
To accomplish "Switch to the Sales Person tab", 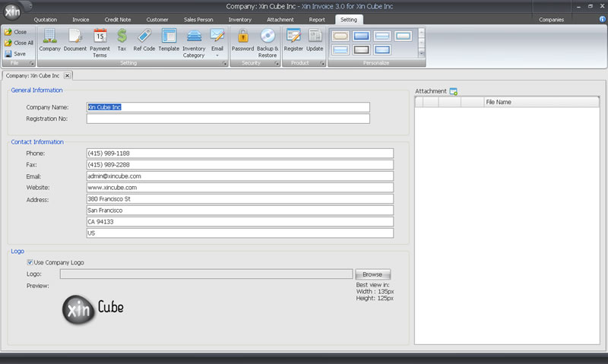I will tap(198, 20).
